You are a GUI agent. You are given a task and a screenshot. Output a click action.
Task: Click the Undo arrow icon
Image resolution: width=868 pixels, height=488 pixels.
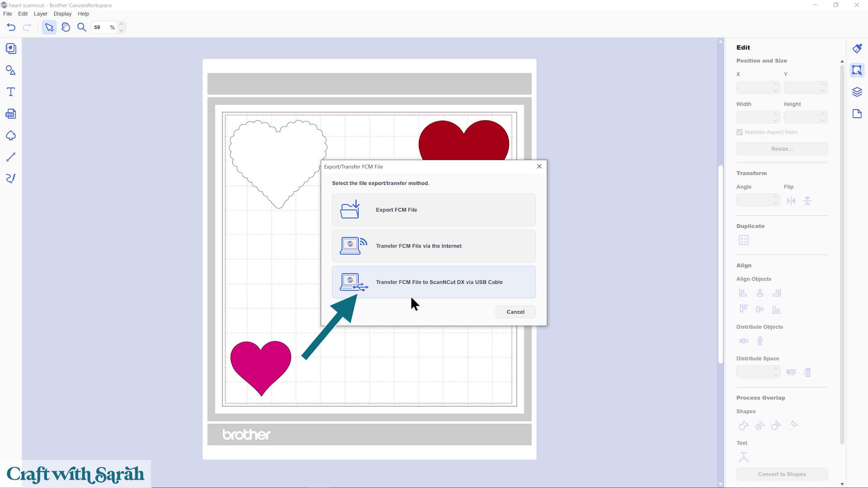(x=11, y=27)
